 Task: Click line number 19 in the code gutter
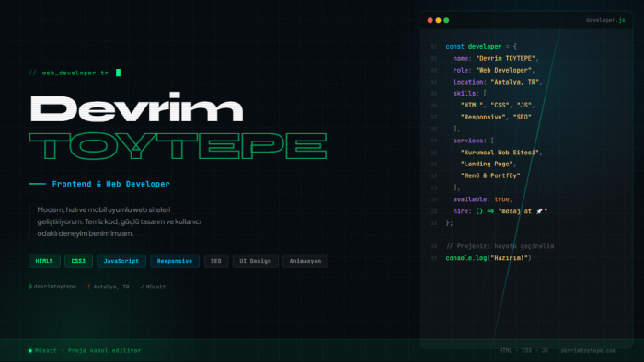tap(433, 258)
